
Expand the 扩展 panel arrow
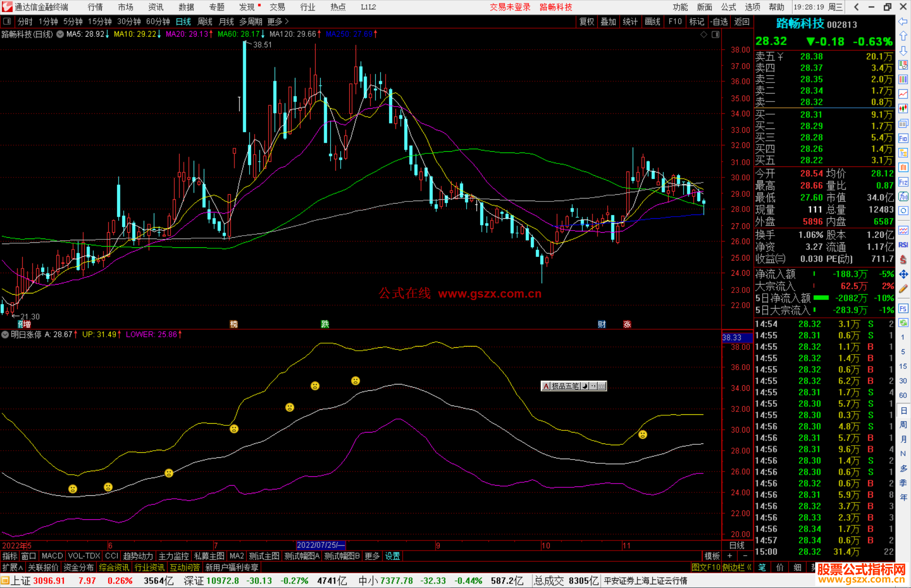13,567
